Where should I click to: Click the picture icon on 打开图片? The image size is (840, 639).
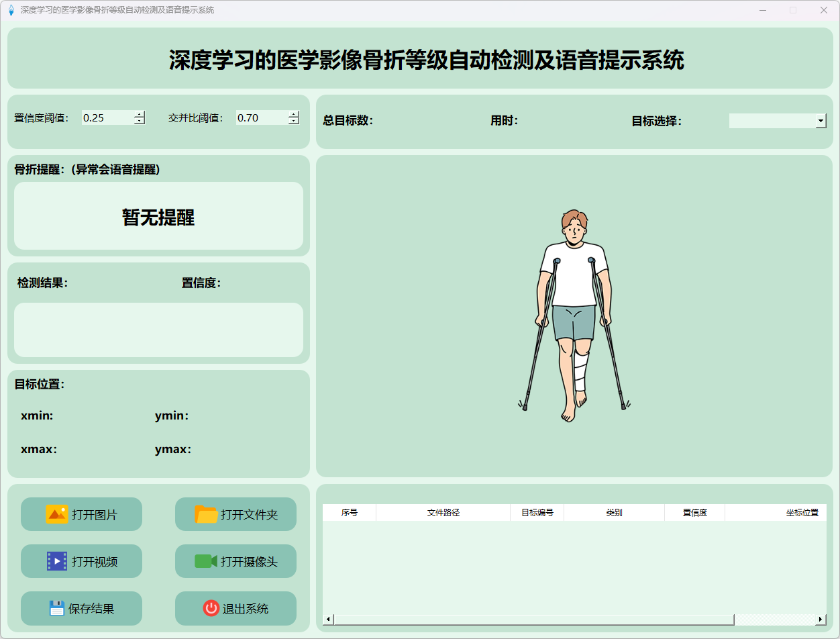coord(56,514)
